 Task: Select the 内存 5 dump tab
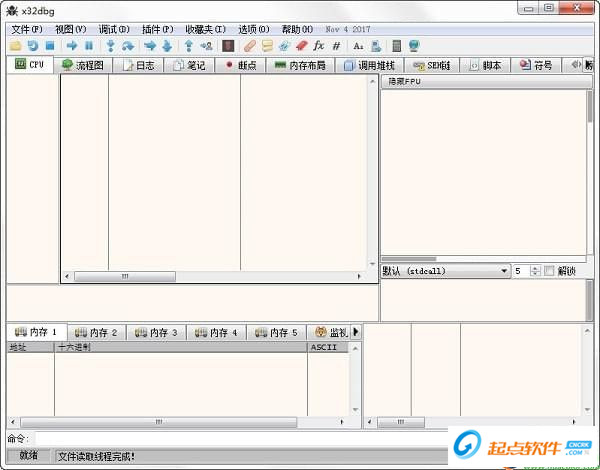click(277, 333)
